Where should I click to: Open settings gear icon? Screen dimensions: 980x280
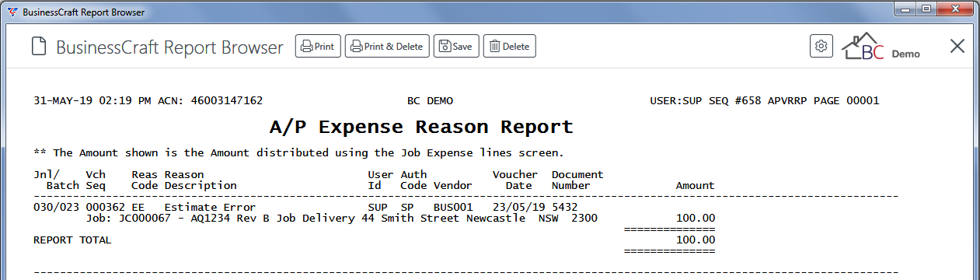(x=821, y=46)
